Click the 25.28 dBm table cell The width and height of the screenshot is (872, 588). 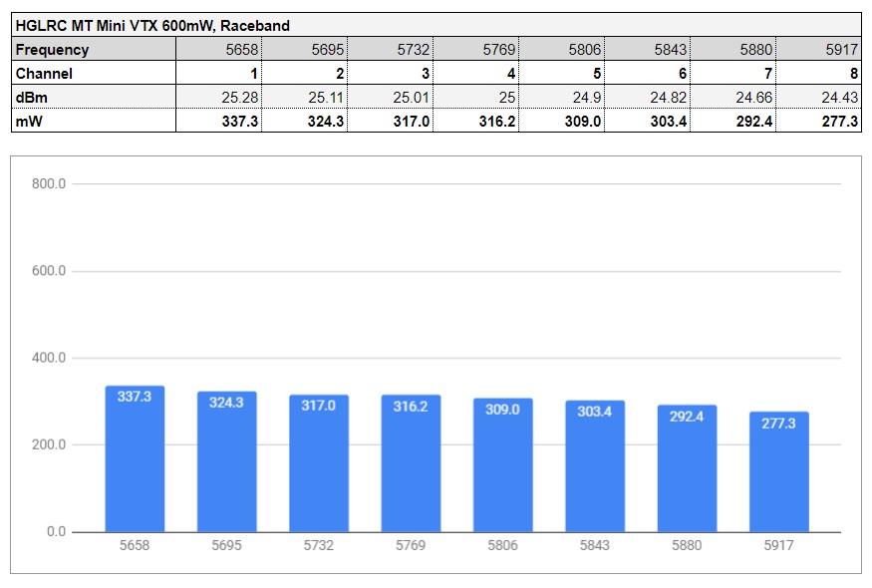coord(219,97)
